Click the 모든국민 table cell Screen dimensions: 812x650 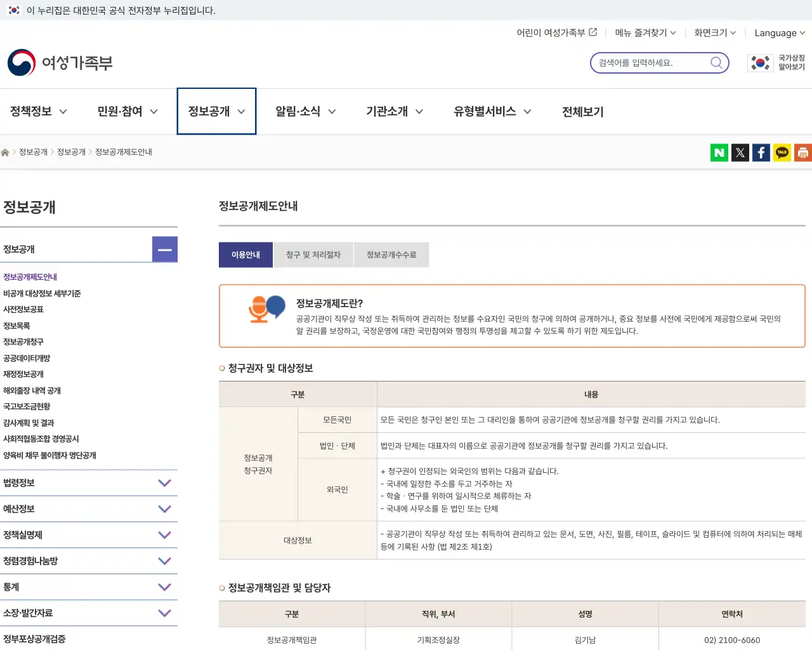click(337, 420)
